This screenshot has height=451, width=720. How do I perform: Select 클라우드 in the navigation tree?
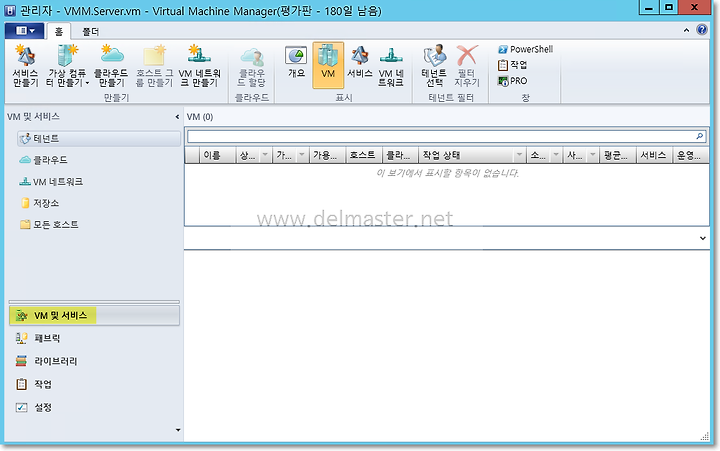[x=44, y=160]
